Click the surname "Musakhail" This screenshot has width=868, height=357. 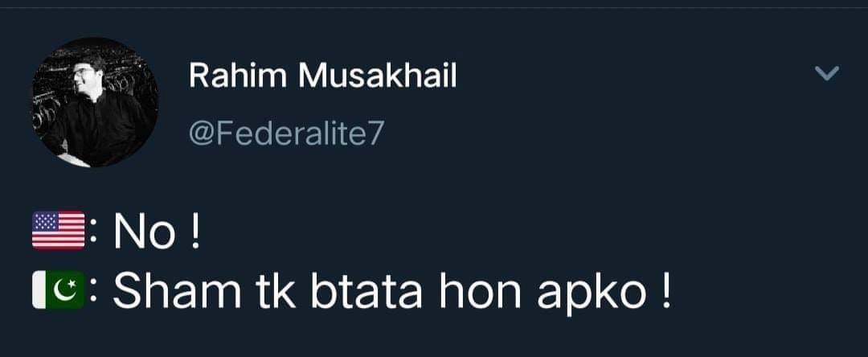tap(378, 76)
